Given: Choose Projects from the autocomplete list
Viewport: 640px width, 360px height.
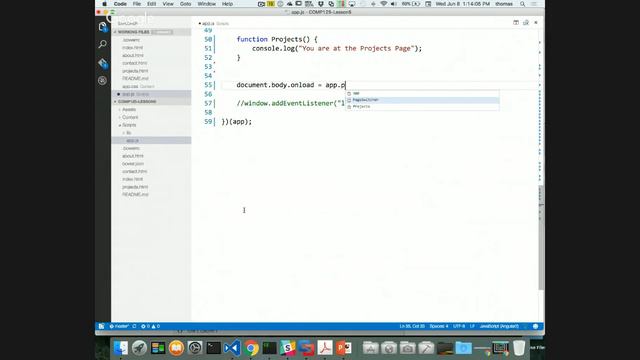Looking at the screenshot, I should 422,107.
